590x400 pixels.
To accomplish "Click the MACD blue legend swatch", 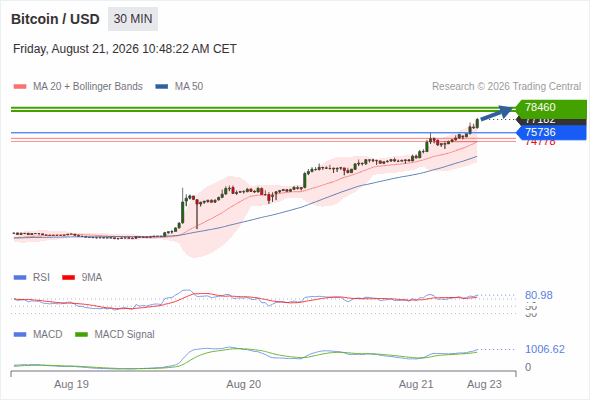I will [x=20, y=335].
